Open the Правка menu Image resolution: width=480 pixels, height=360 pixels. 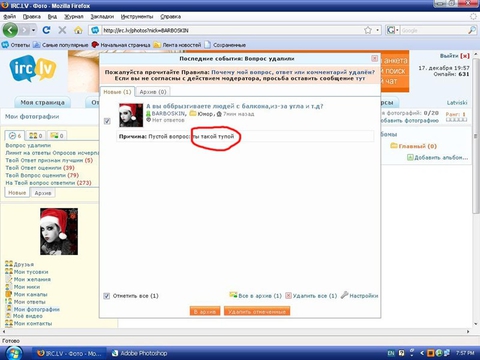pyautogui.click(x=32, y=16)
